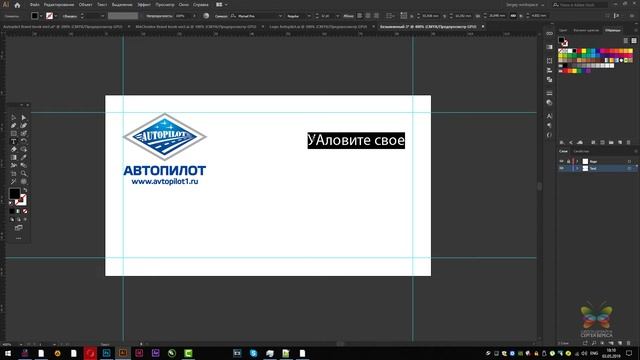Switch to Gradient fill mode
This screenshot has width=640, height=360.
(18, 211)
